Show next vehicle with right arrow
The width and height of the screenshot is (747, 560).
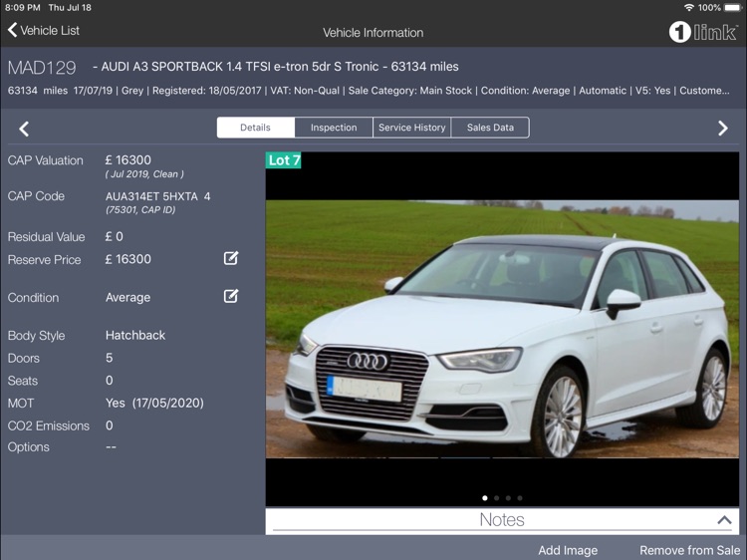coord(723,128)
